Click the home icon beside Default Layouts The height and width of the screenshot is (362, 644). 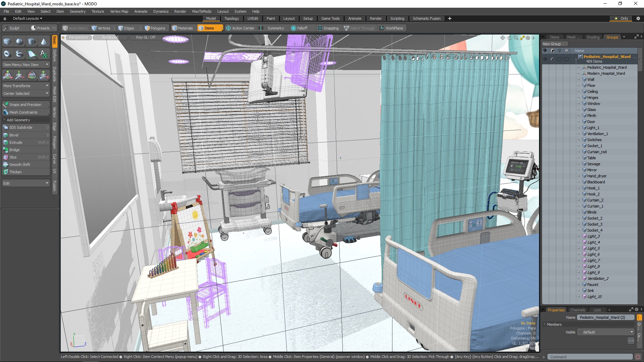click(5, 18)
